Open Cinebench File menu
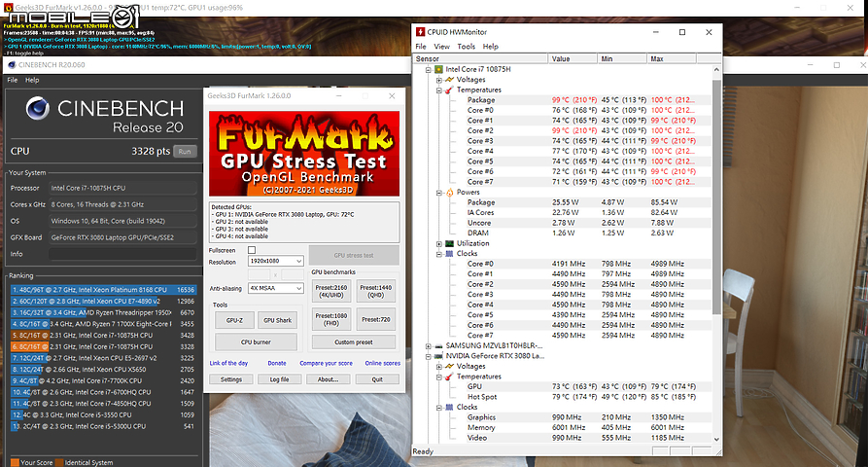The image size is (868, 467). pyautogui.click(x=13, y=81)
